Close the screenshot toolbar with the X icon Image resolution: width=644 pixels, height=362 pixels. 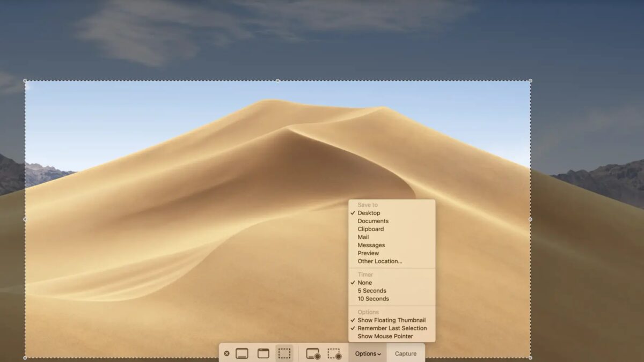click(226, 353)
